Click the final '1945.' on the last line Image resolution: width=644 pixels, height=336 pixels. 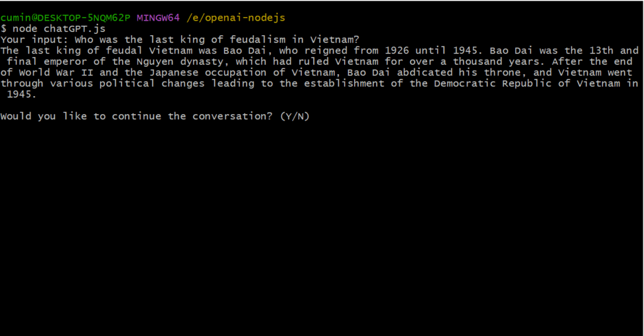click(x=22, y=94)
